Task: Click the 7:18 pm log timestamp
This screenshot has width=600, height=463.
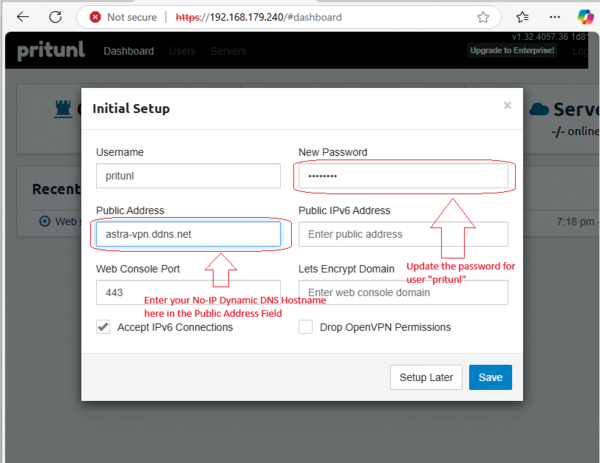Action: pyautogui.click(x=575, y=222)
